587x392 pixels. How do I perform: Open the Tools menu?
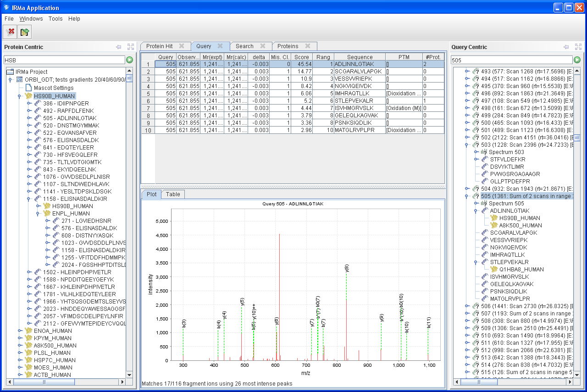(x=55, y=19)
